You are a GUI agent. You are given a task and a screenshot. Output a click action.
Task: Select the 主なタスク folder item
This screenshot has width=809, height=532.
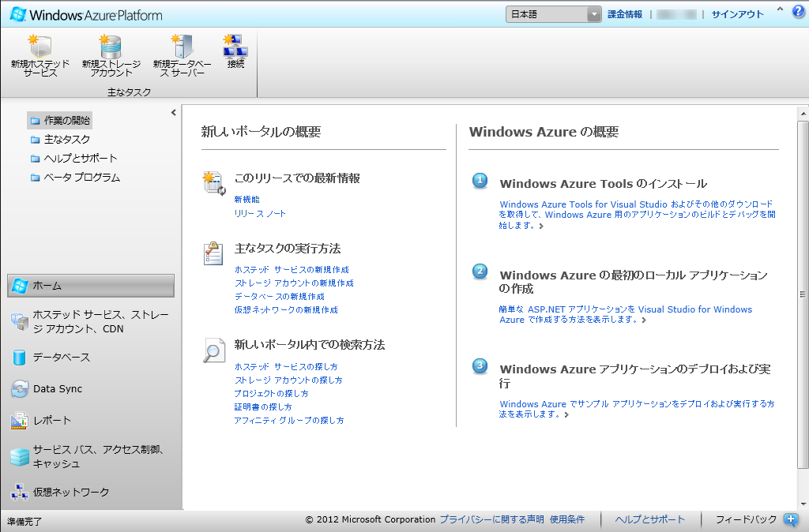[x=60, y=139]
